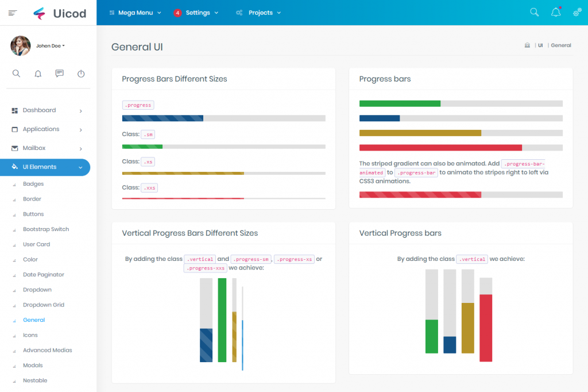
Task: Open chat messages icon in the sidebar
Action: pyautogui.click(x=59, y=74)
